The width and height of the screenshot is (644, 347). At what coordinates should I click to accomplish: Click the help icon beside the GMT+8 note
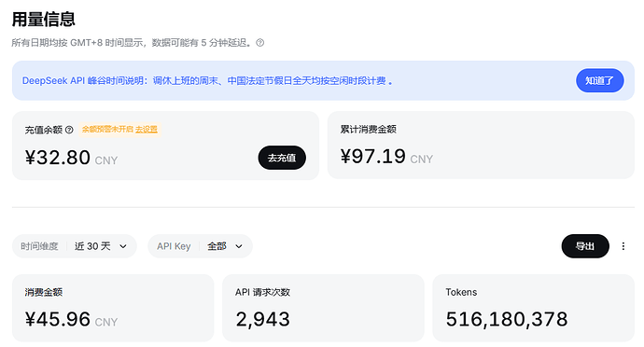(260, 43)
